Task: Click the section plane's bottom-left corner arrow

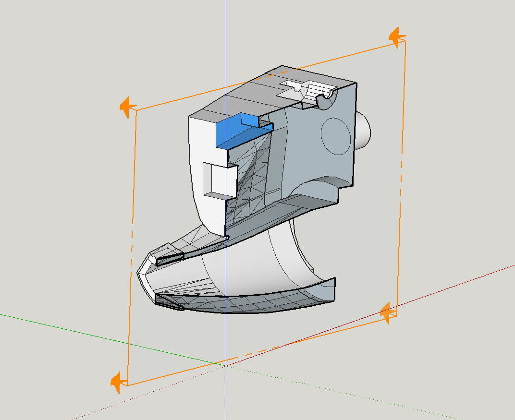Action: [x=118, y=383]
